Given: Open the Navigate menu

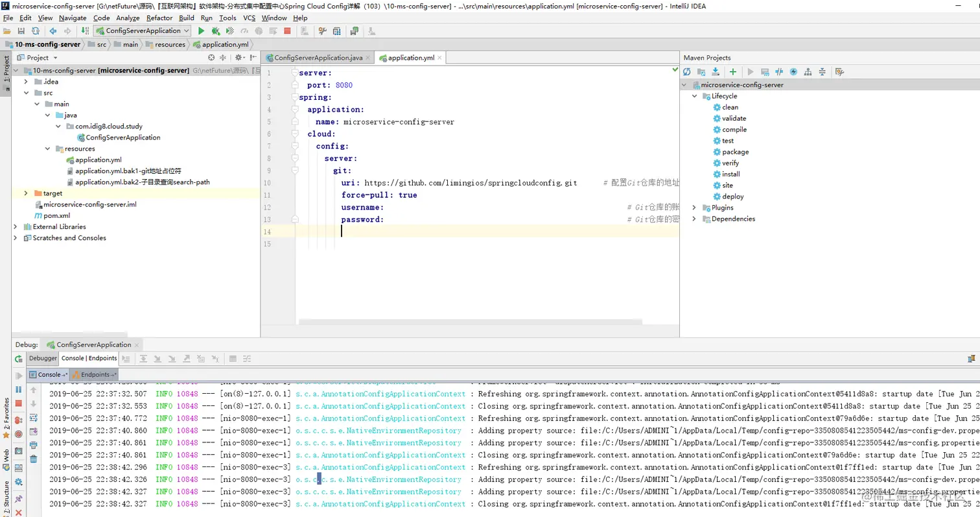Looking at the screenshot, I should (x=73, y=18).
